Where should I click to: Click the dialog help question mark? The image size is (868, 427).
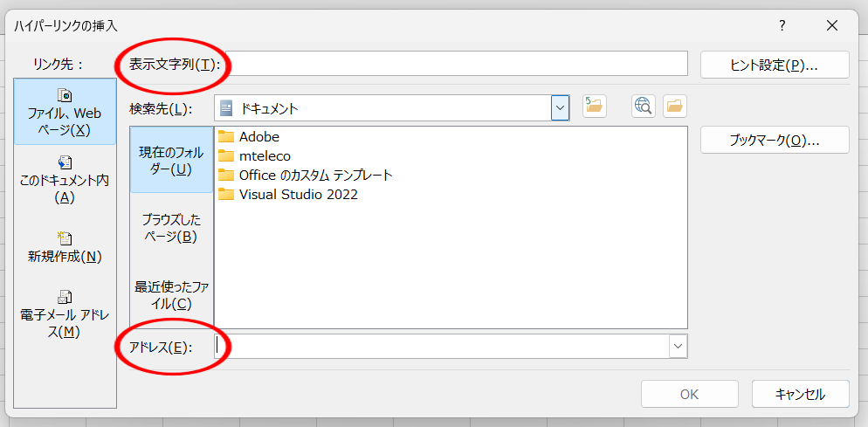point(782,25)
